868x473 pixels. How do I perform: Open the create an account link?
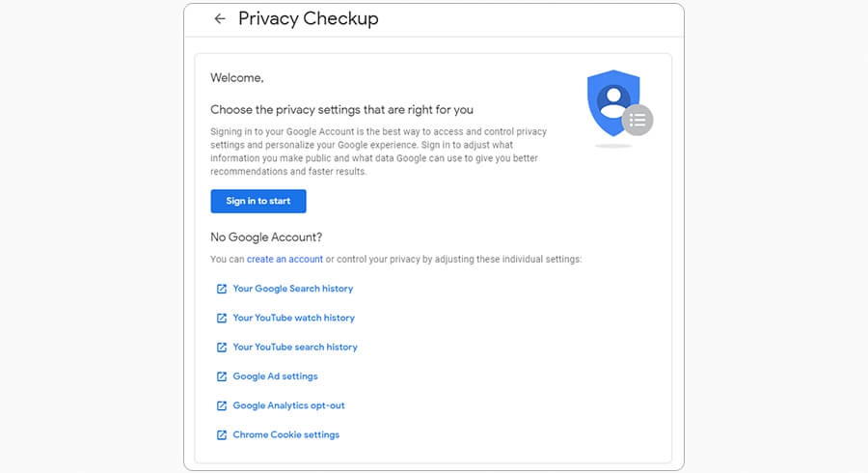pyautogui.click(x=285, y=260)
